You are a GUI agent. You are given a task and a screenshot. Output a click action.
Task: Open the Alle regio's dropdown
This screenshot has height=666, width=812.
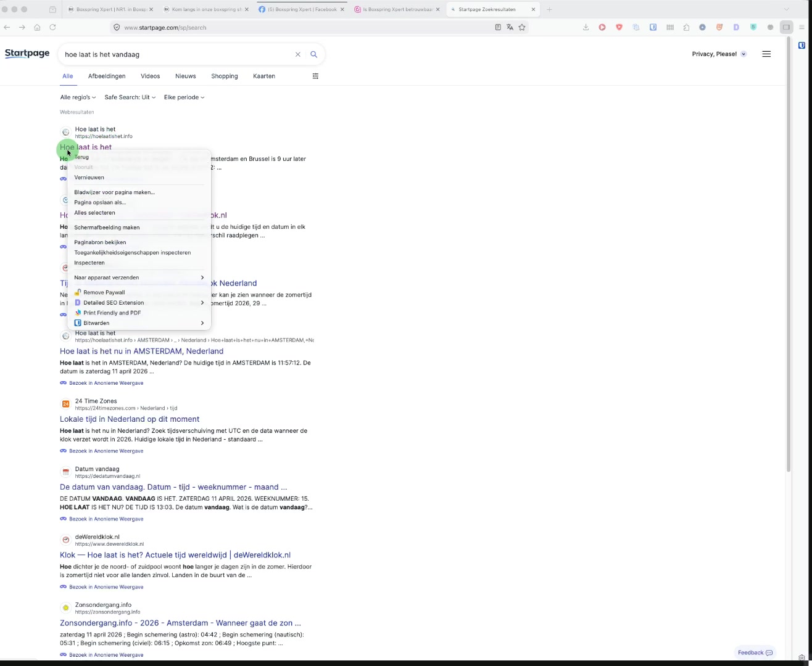78,97
